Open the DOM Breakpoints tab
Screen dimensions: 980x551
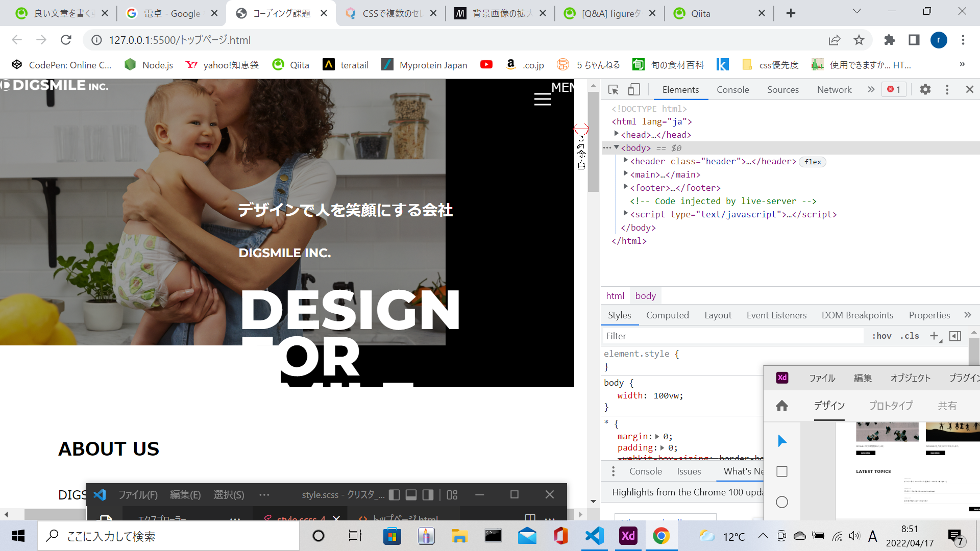857,315
